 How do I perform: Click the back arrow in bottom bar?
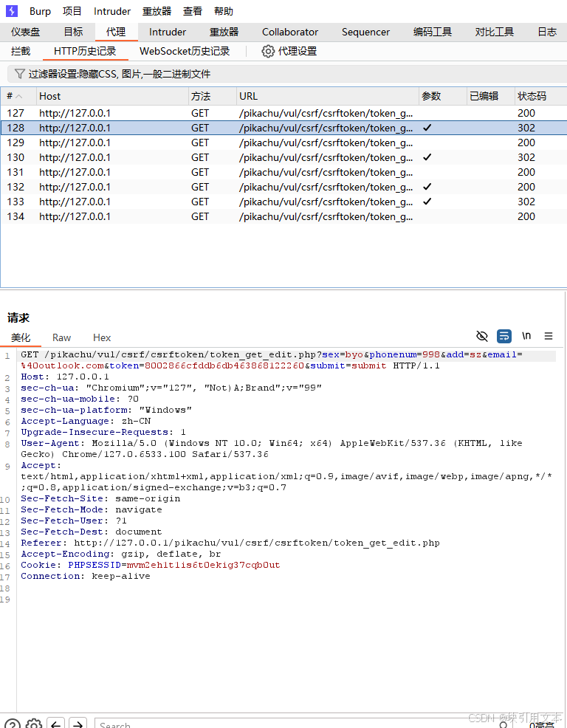55,724
